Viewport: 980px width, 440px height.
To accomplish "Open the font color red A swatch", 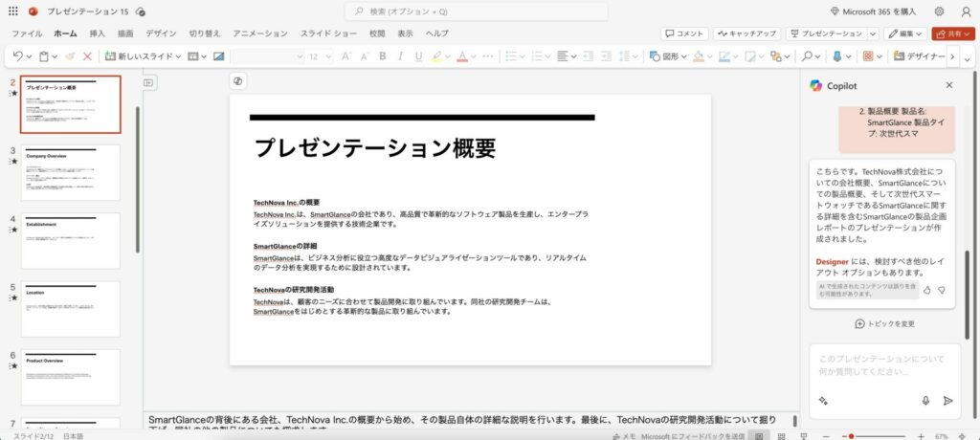I will click(462, 56).
